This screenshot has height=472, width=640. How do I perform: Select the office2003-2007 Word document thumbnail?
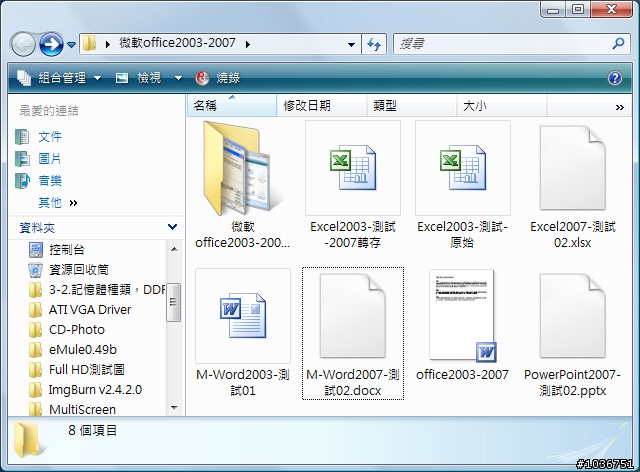click(463, 316)
